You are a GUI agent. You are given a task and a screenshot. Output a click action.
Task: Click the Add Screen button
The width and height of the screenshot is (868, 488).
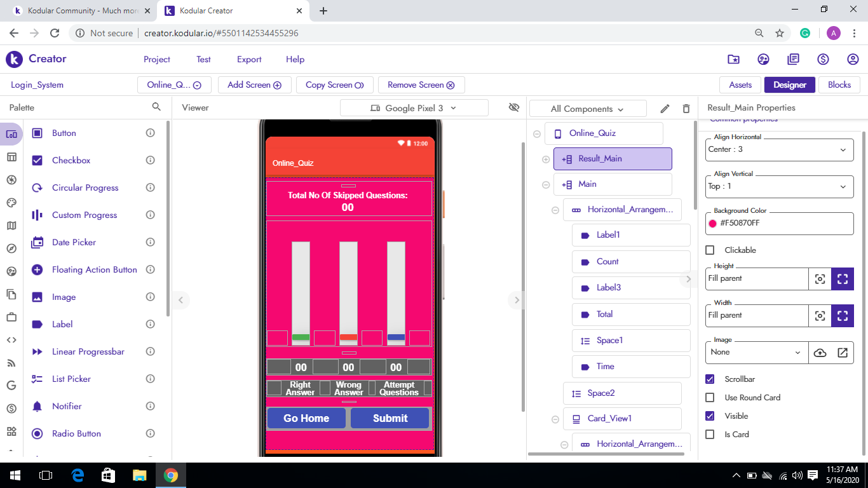(x=254, y=85)
